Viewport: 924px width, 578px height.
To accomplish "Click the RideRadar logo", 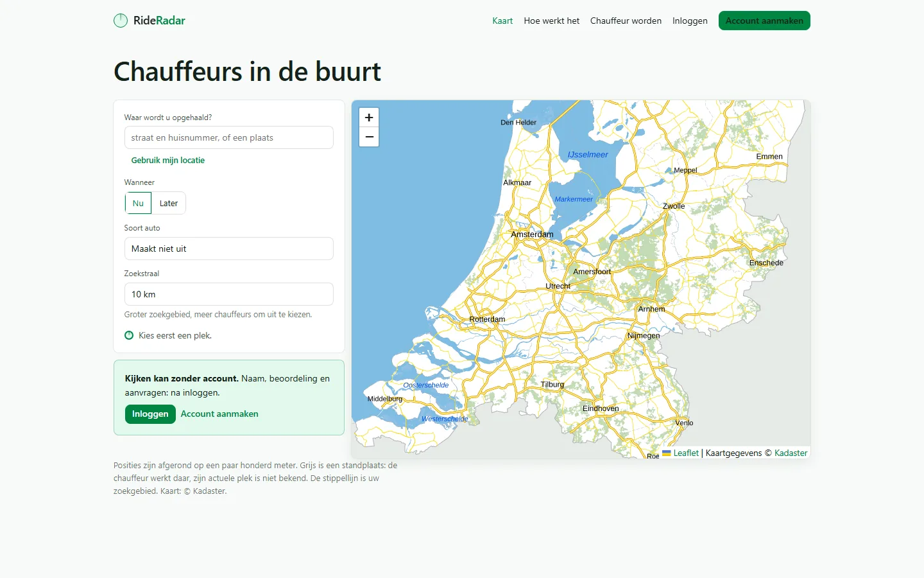I will [x=150, y=21].
